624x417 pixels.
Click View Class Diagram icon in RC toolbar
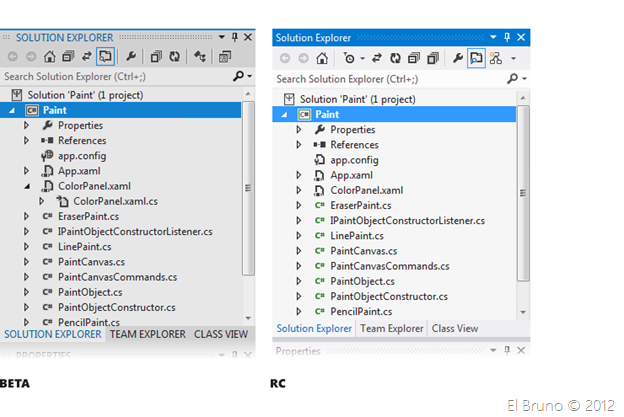[495, 59]
